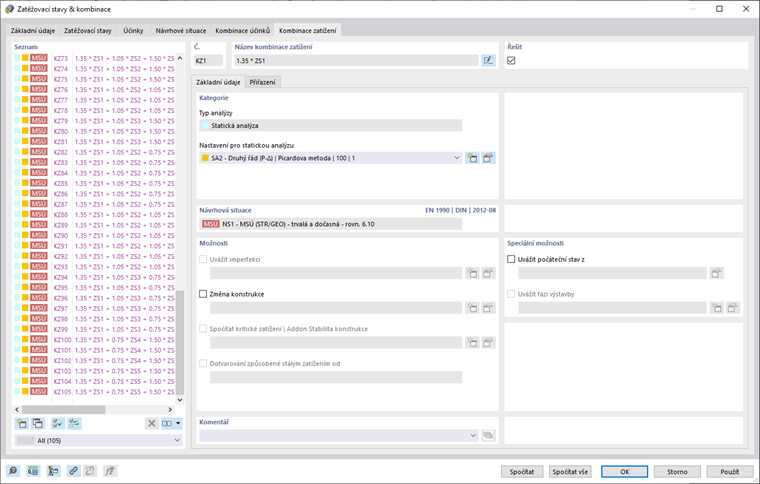This screenshot has height=484, width=760.
Task: Check Dotvarování způsobené stálým zatížením od
Action: tap(203, 364)
